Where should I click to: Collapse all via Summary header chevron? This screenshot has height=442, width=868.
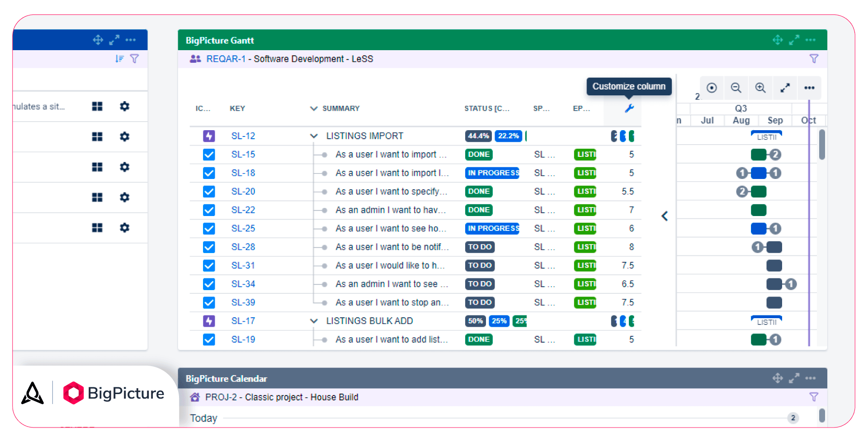[x=314, y=108]
